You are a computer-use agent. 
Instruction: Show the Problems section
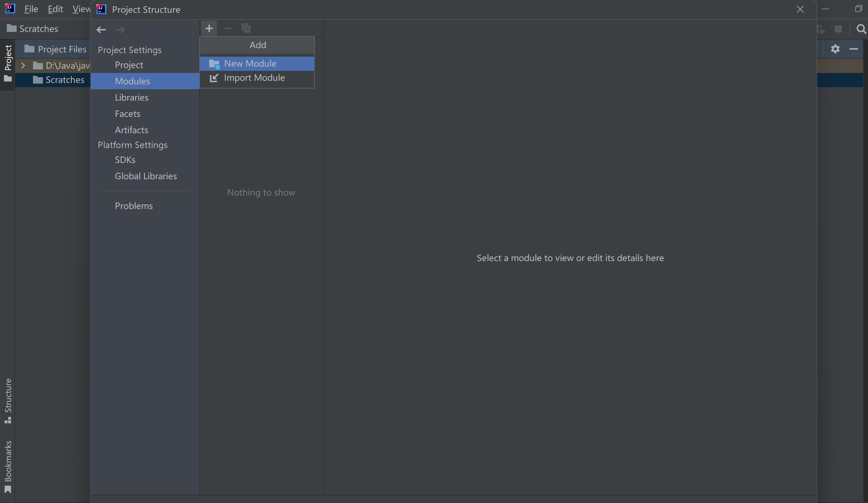click(x=134, y=206)
